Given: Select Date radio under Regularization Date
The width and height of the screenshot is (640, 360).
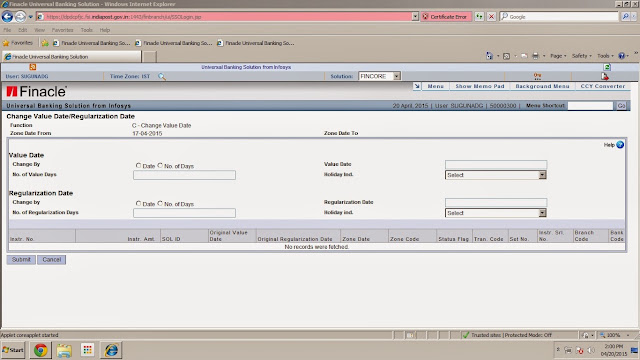Looking at the screenshot, I should [138, 203].
